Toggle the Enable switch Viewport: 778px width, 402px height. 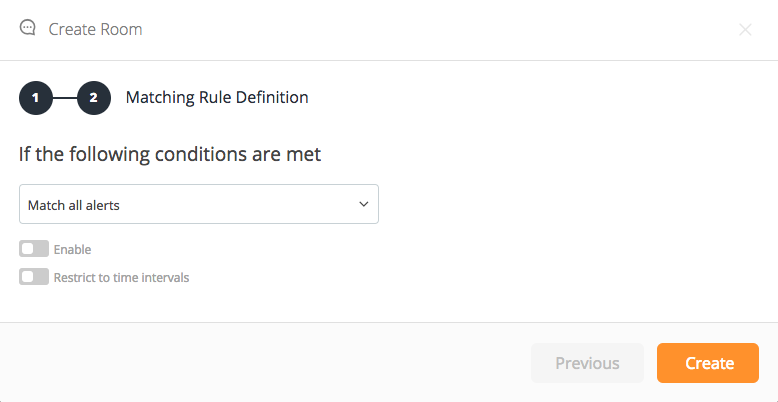click(x=34, y=249)
